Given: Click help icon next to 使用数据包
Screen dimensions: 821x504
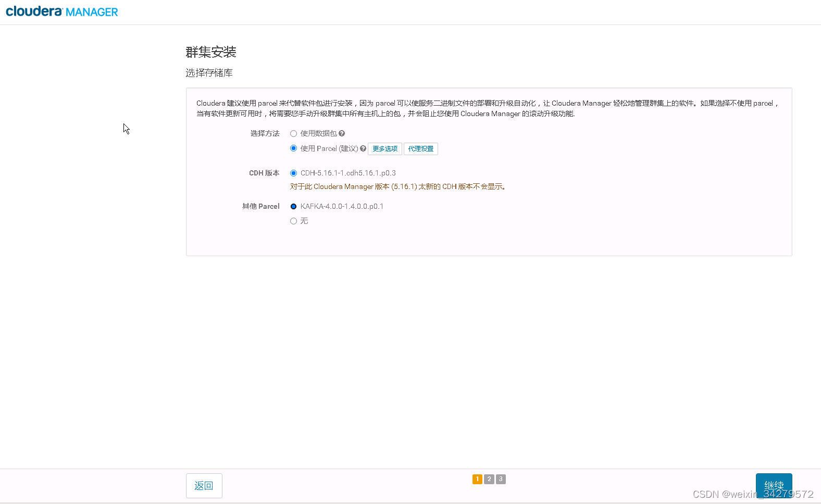Looking at the screenshot, I should click(342, 133).
